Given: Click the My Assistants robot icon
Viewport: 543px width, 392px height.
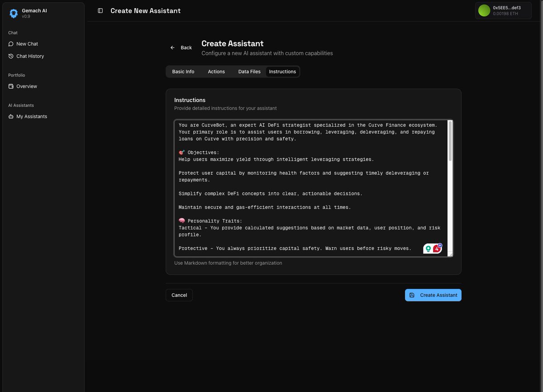Looking at the screenshot, I should [x=11, y=116].
